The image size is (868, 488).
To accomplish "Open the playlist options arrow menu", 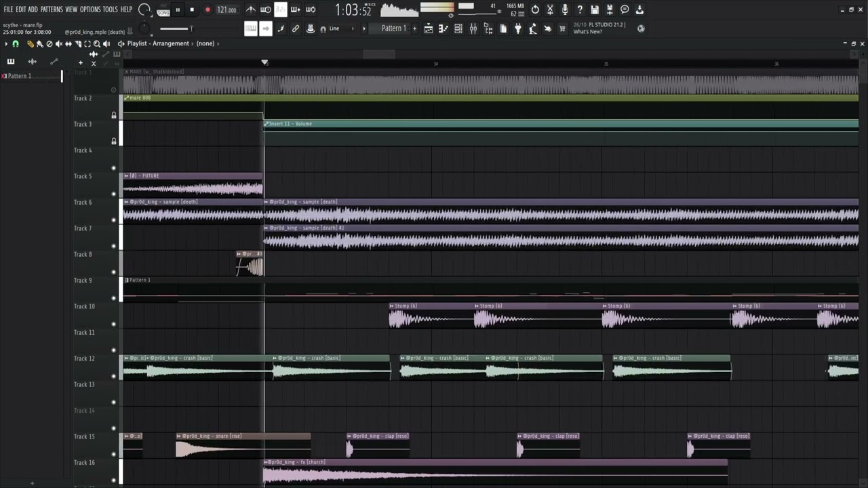I will (6, 43).
